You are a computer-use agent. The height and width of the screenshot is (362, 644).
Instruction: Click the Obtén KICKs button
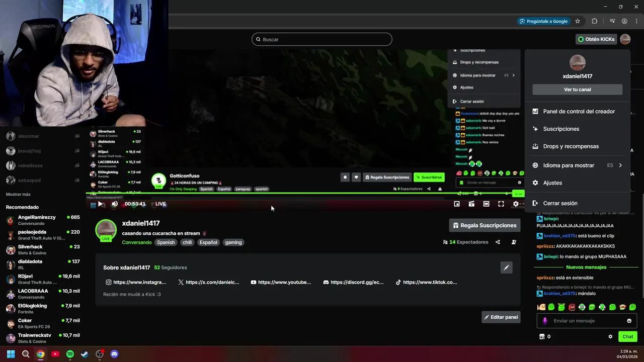coord(596,39)
